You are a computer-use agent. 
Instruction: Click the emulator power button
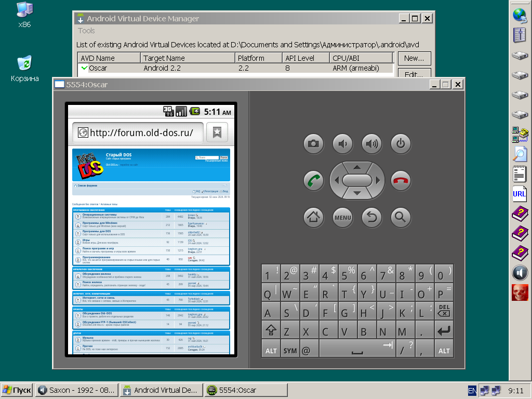[x=401, y=144]
